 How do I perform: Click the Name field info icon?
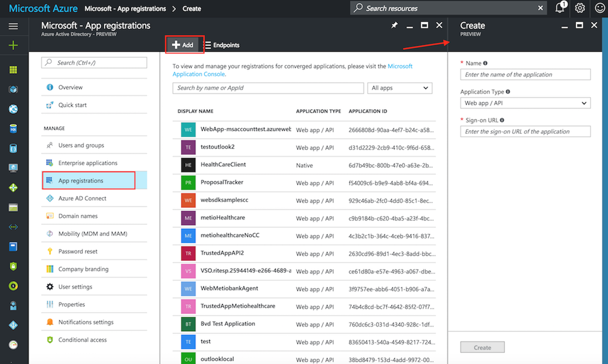(485, 63)
